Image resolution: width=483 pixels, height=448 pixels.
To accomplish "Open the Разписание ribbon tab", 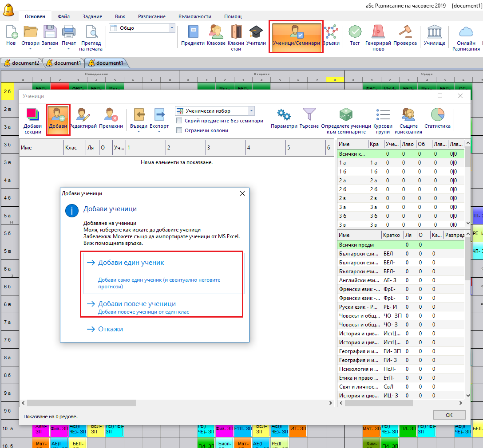I will click(152, 16).
